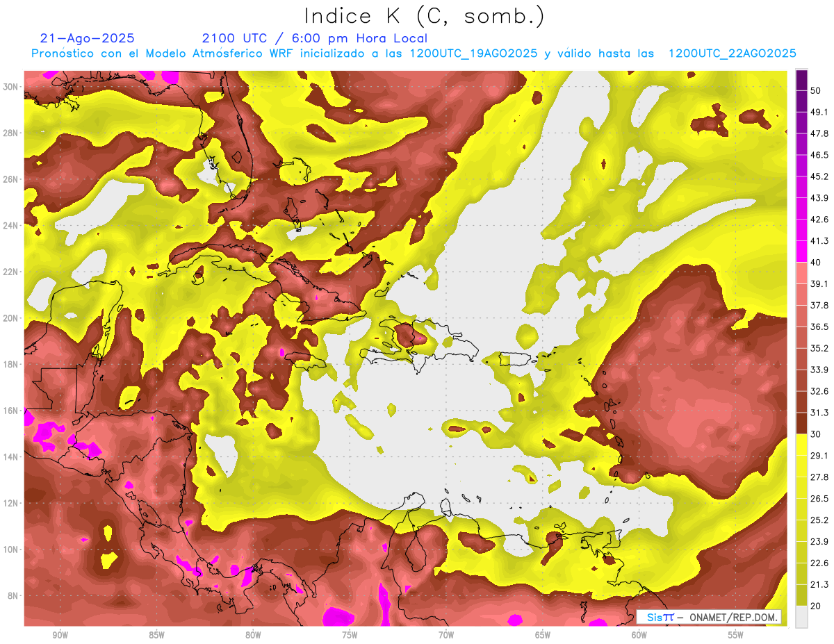Screen dimensions: 834x644
Task: Click the color bar value '33.9'
Action: [819, 370]
